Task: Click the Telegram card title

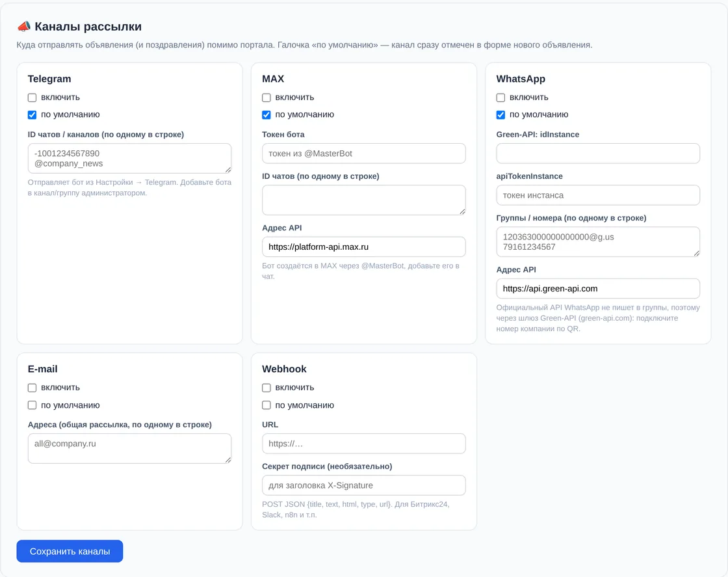Action: click(x=49, y=79)
